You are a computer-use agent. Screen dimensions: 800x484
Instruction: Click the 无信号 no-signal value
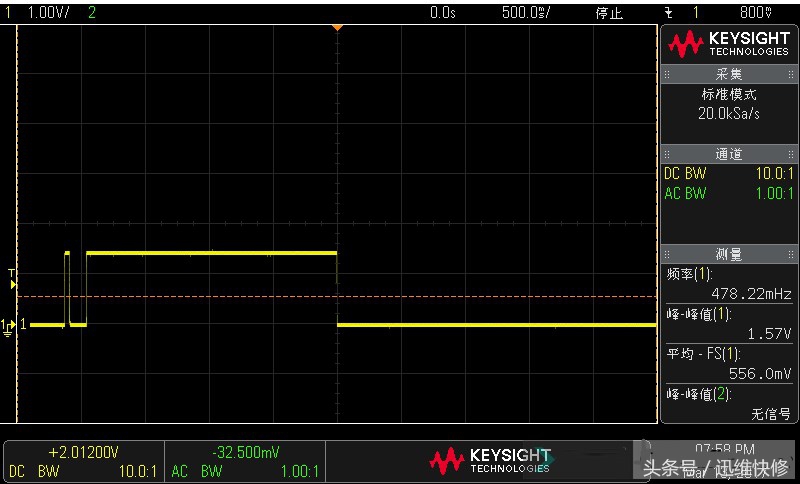[x=771, y=414]
